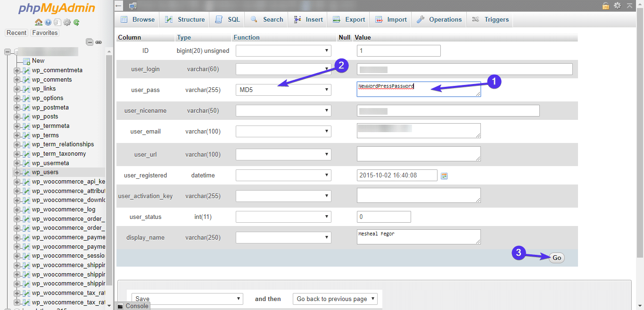Click inside the user_pass value field

tap(419, 89)
